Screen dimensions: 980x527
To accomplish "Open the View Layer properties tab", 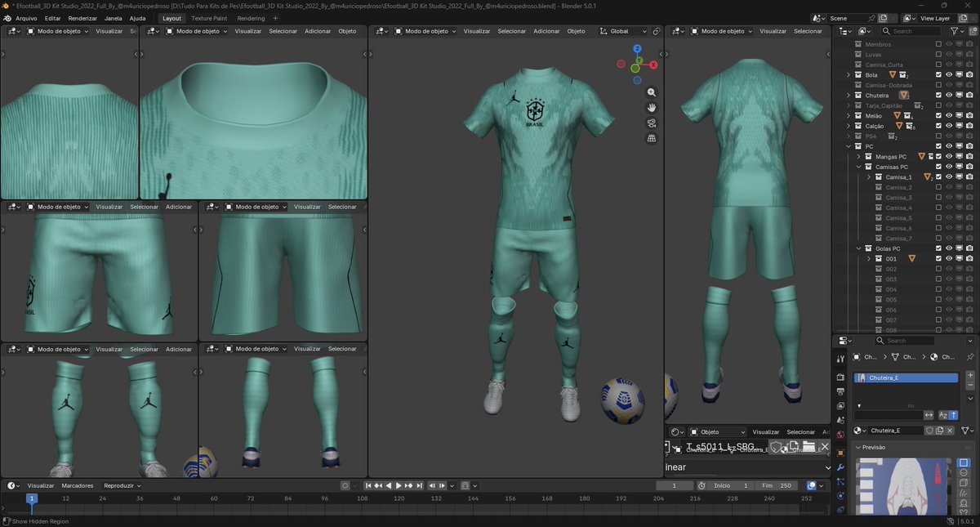I will pyautogui.click(x=840, y=405).
